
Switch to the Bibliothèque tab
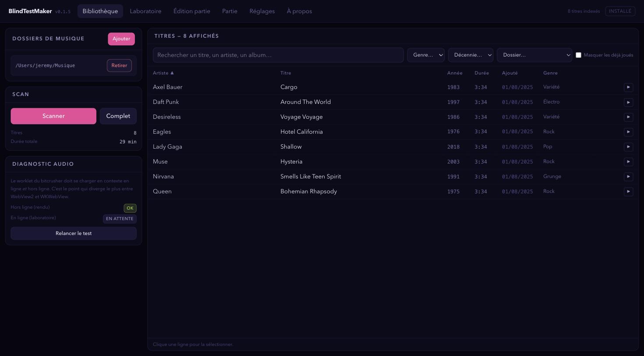pyautogui.click(x=100, y=11)
